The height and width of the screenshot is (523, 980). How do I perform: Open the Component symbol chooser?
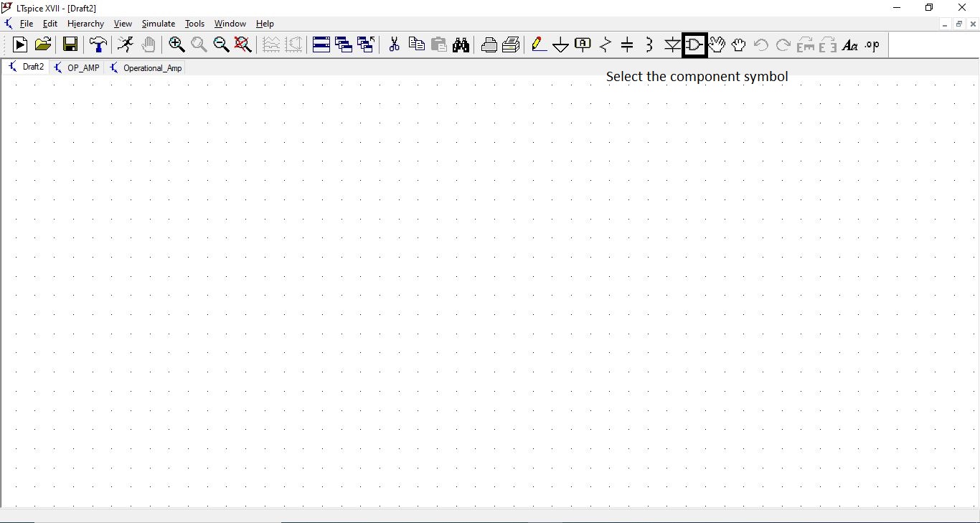pyautogui.click(x=694, y=45)
